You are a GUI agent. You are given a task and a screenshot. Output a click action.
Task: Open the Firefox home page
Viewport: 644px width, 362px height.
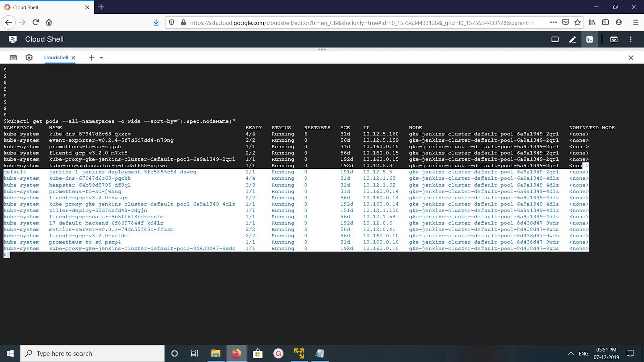[x=49, y=22]
